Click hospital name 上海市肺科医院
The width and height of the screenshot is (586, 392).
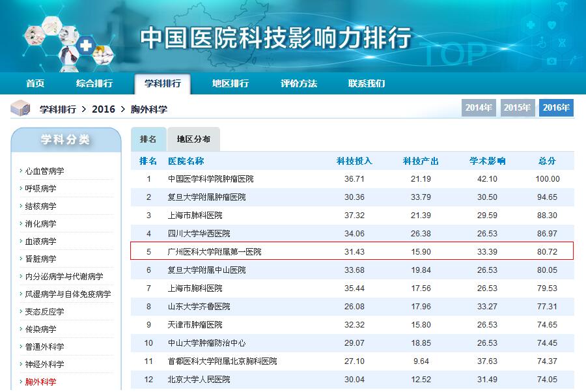pyautogui.click(x=195, y=216)
